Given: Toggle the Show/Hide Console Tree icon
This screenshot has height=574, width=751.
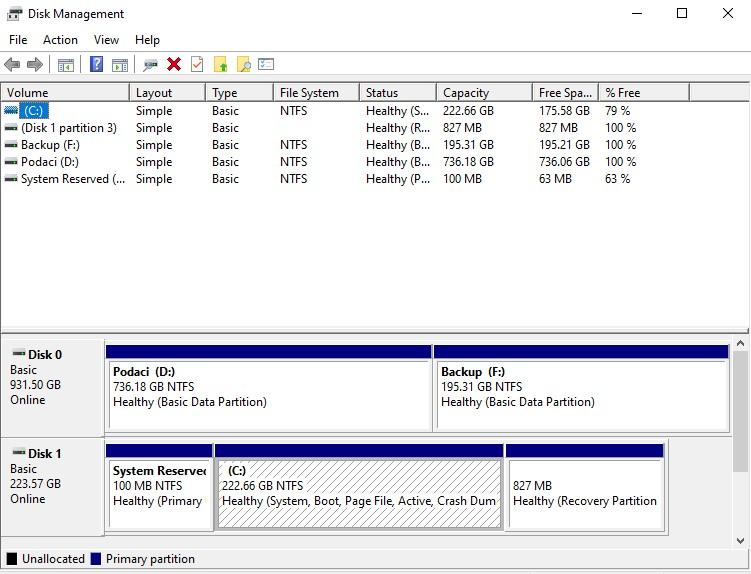Looking at the screenshot, I should pos(66,65).
